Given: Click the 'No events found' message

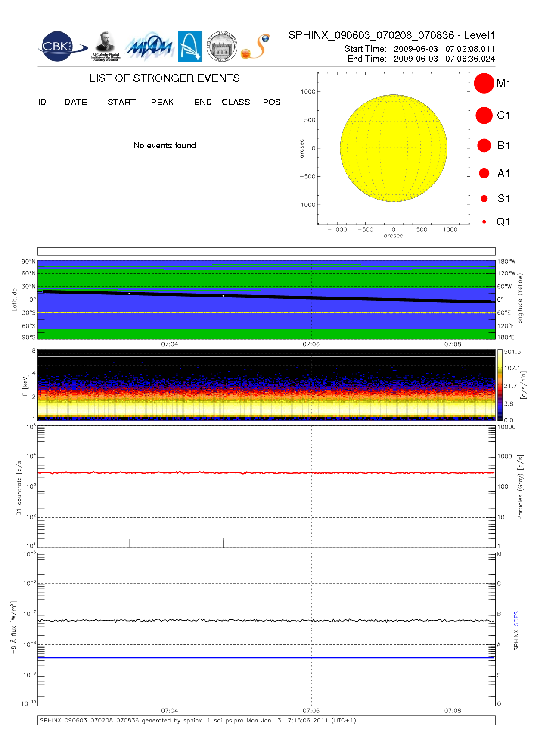Looking at the screenshot, I should tap(165, 145).
